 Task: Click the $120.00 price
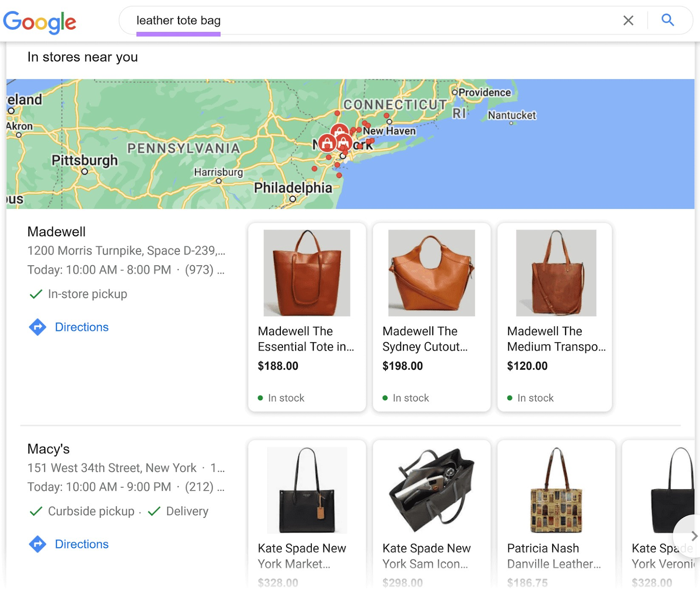(528, 366)
